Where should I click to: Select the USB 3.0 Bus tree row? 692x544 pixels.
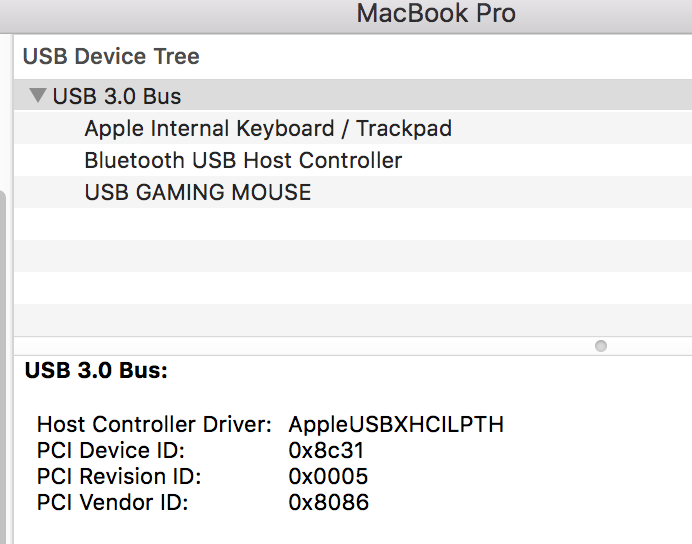(353, 95)
